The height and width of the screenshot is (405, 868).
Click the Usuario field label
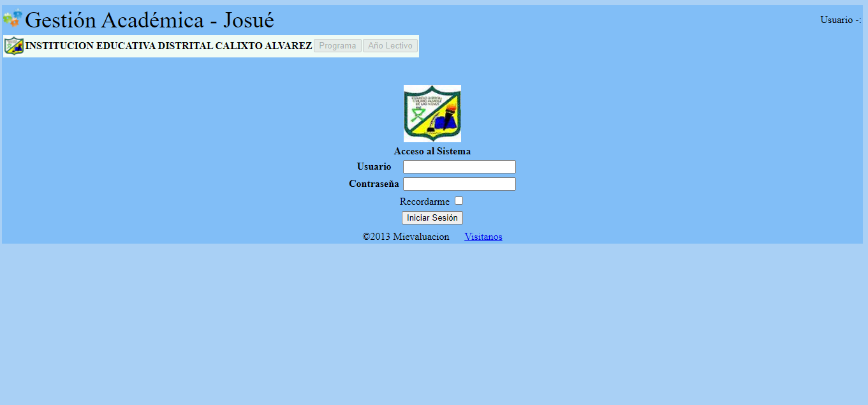click(374, 166)
